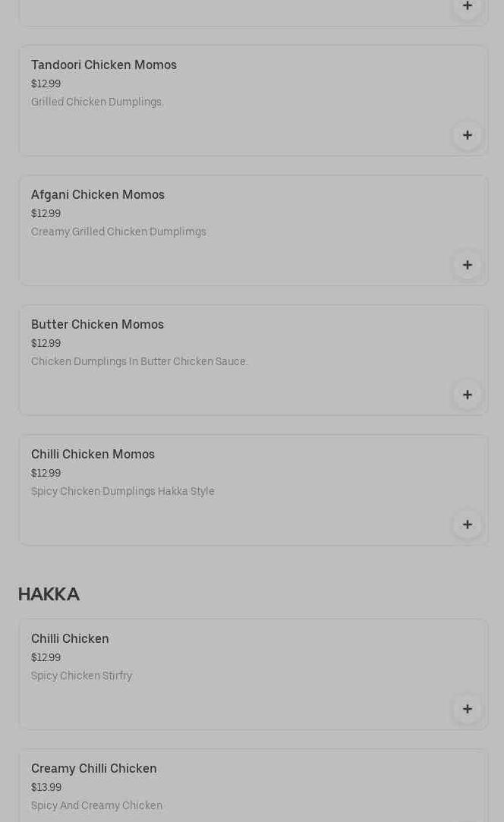Open Tandoori Chicken Momos item title
504x822 pixels.
pyautogui.click(x=104, y=65)
